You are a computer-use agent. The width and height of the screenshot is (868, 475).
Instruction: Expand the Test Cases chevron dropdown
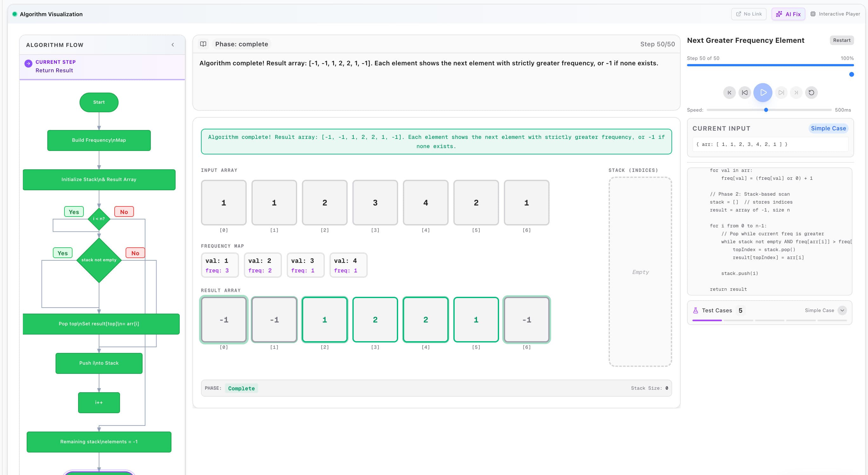click(x=842, y=310)
